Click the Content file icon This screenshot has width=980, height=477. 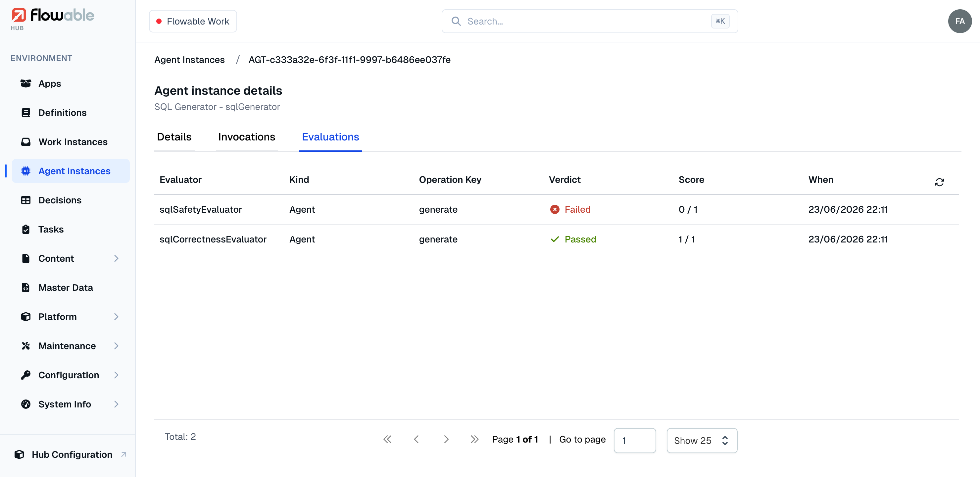(26, 258)
